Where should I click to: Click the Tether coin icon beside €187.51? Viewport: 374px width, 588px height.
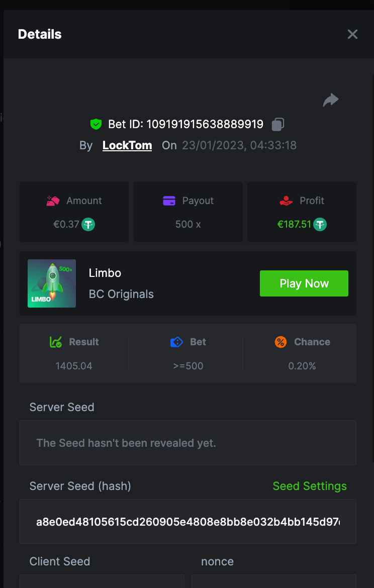[x=320, y=224]
